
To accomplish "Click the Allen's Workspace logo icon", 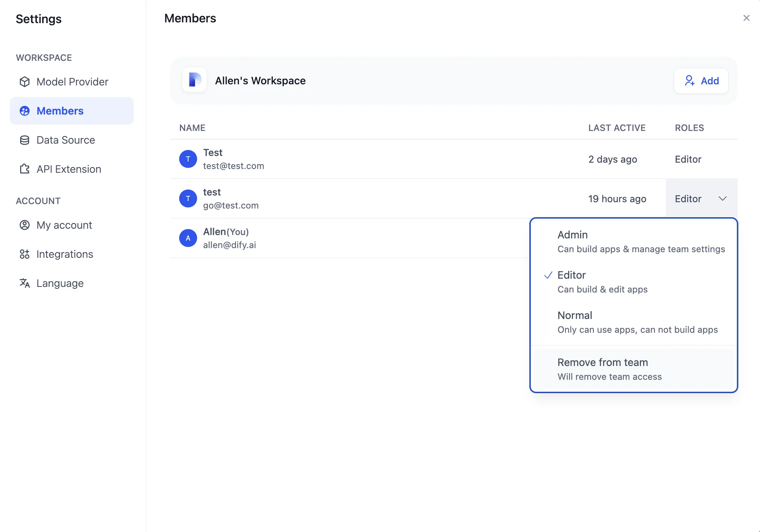I will (194, 80).
